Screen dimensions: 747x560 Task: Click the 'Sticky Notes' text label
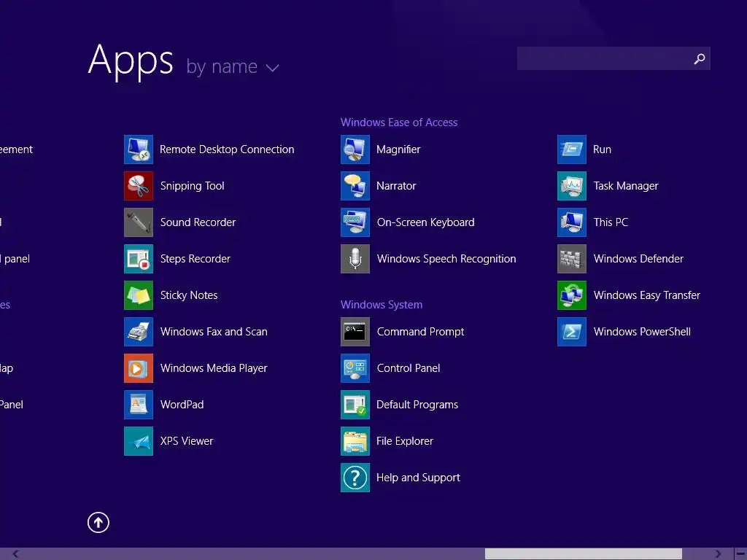pyautogui.click(x=189, y=296)
